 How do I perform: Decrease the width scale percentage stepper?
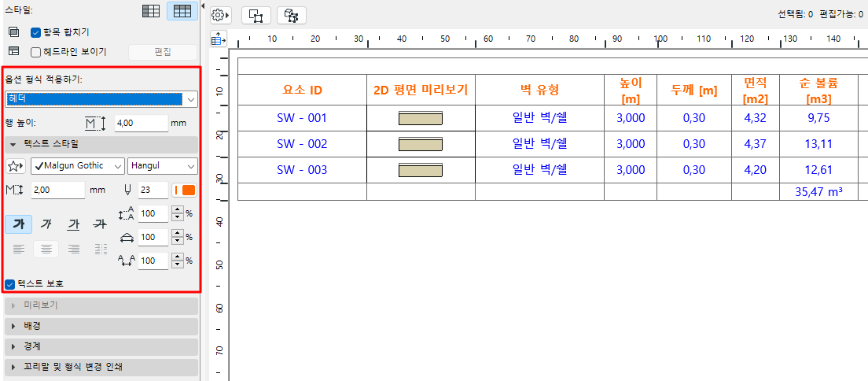point(178,241)
